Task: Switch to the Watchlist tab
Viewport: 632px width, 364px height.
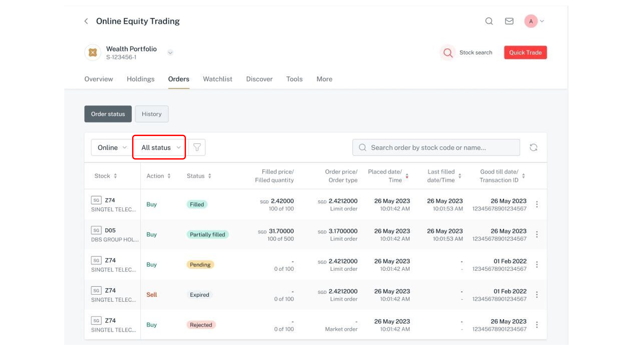Action: 217,79
